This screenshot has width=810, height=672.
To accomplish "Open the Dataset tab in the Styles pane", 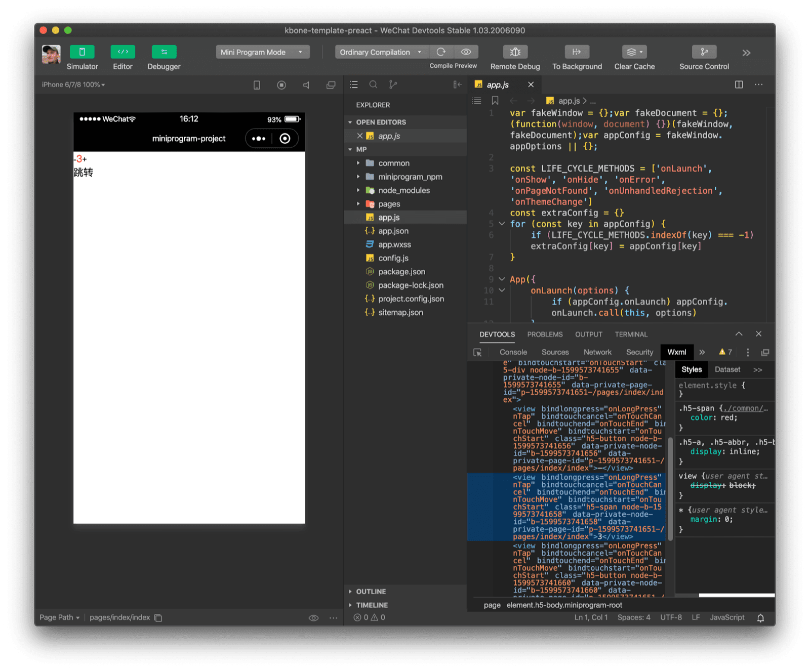I will pyautogui.click(x=727, y=369).
